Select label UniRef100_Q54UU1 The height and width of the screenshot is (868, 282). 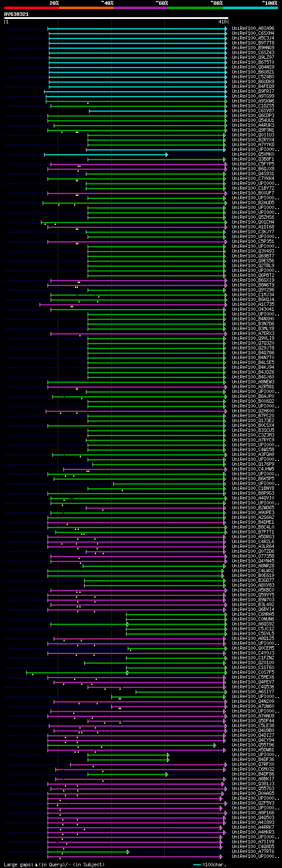coord(253,120)
